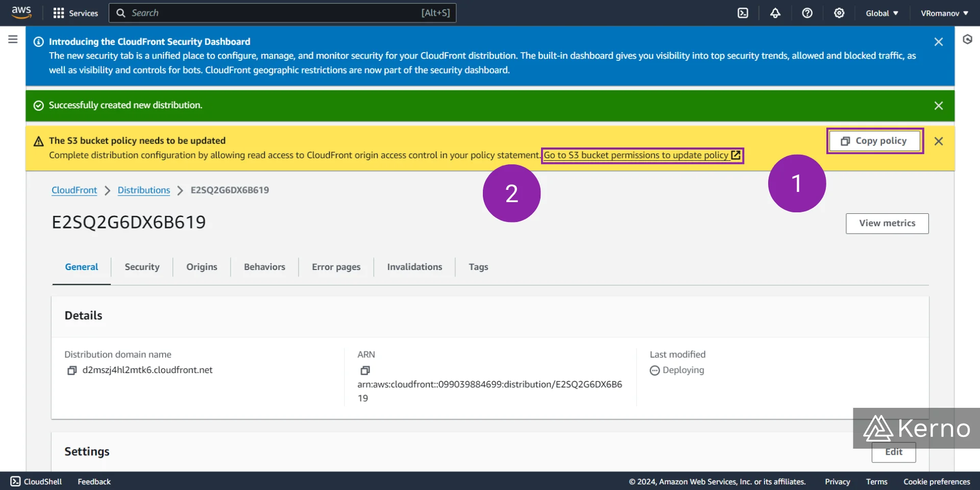This screenshot has height=490, width=980.
Task: Open the AWS home logo
Action: 21,12
